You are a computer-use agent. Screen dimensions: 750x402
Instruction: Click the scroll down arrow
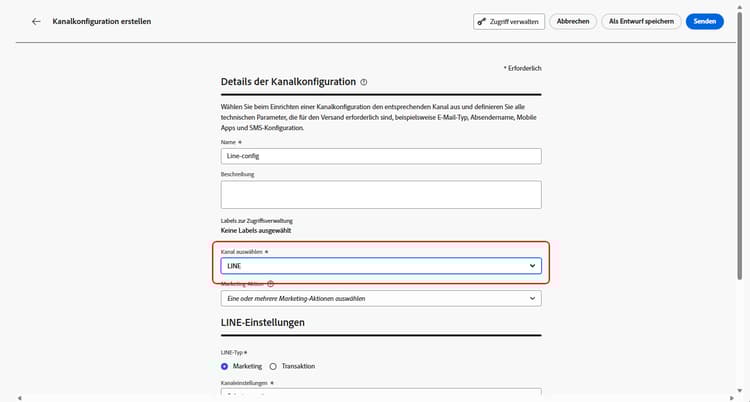click(x=739, y=391)
